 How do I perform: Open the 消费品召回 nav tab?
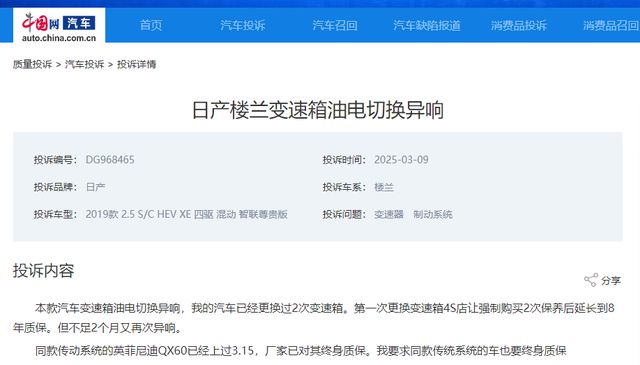tap(611, 25)
